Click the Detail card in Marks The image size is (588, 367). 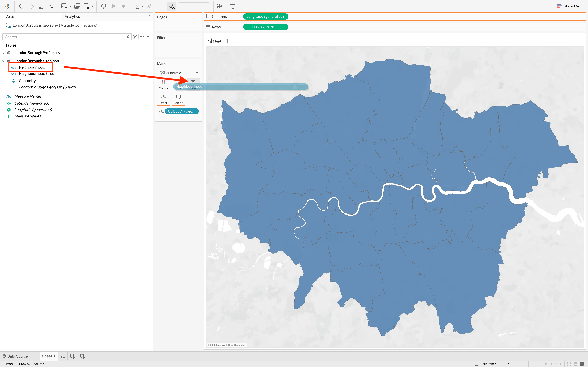pyautogui.click(x=164, y=99)
